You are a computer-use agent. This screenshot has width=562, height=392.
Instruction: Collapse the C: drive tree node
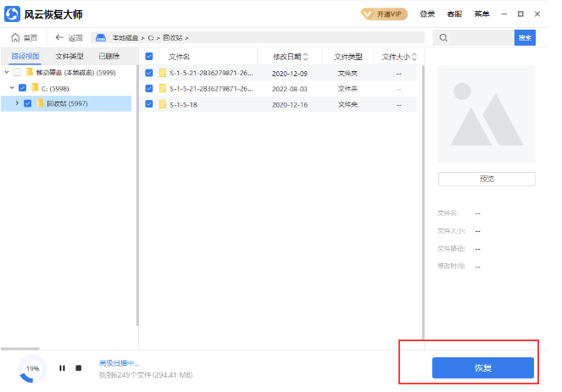11,87
